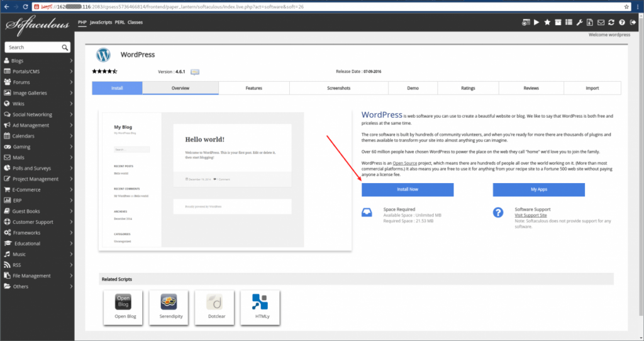
Task: Click the blue My Apps button
Action: (x=539, y=189)
